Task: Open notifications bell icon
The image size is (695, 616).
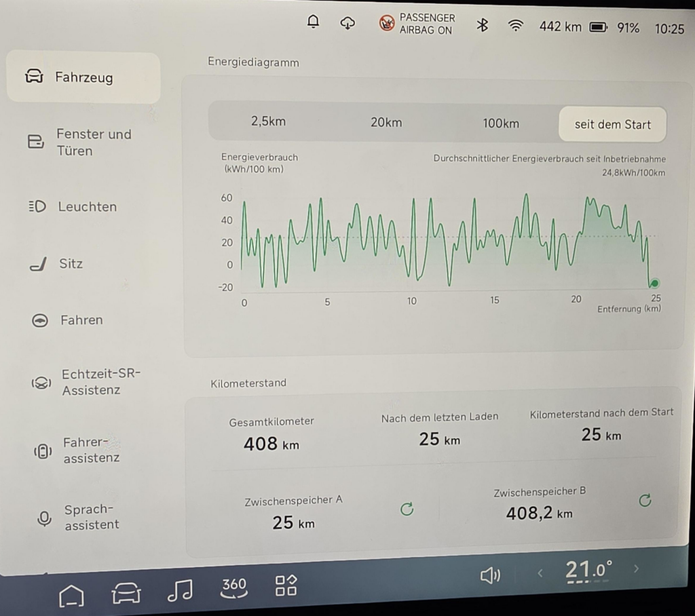Action: click(x=313, y=22)
